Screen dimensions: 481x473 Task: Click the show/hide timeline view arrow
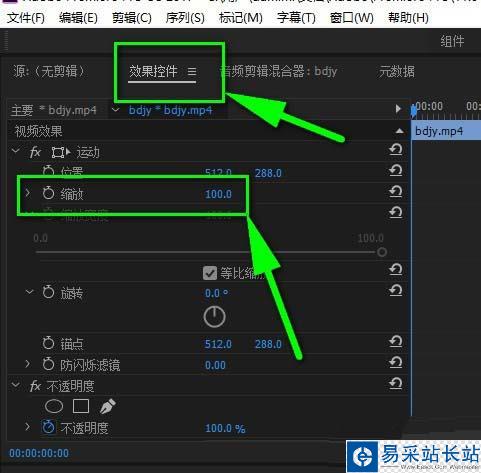[x=398, y=109]
